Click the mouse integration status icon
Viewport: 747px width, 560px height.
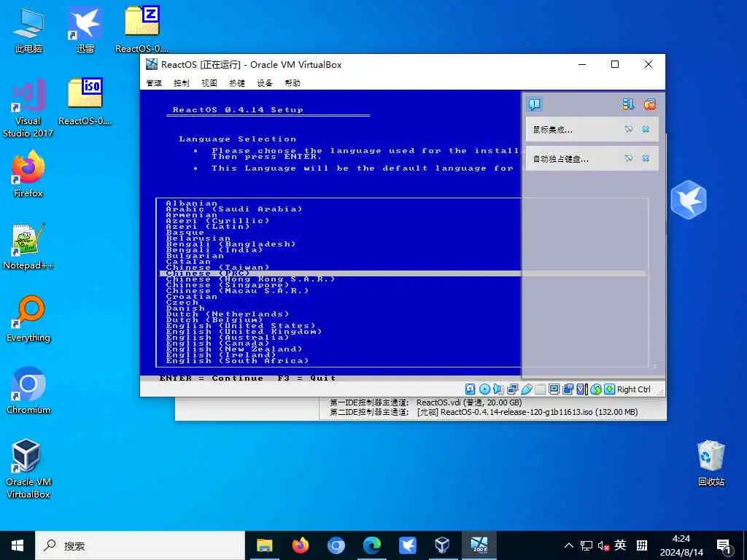click(595, 389)
